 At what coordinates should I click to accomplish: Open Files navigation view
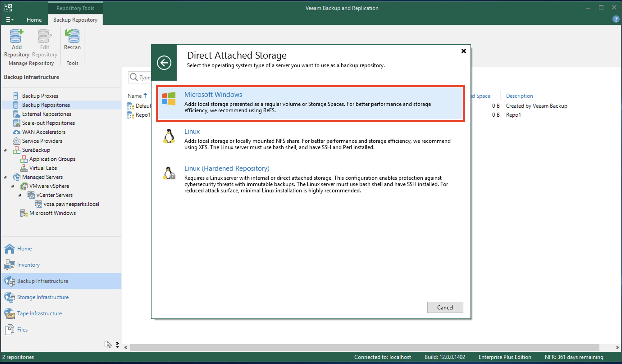point(61,330)
